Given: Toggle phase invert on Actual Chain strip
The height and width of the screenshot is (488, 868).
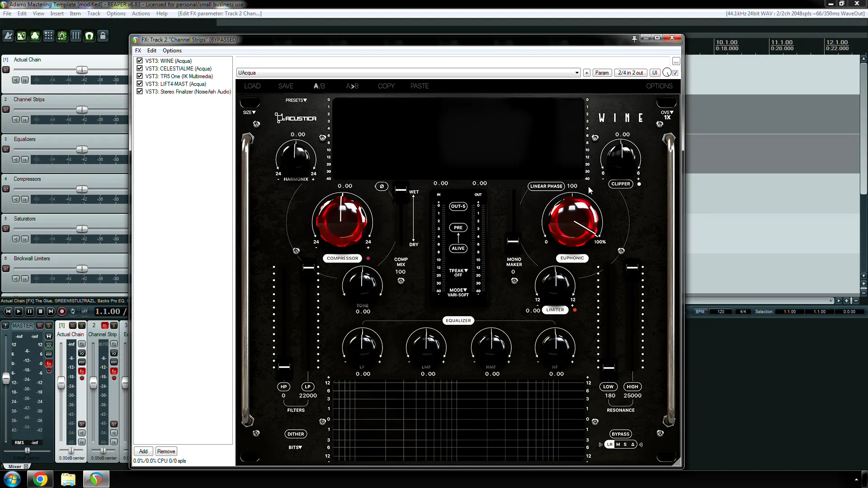Looking at the screenshot, I should coord(82,344).
